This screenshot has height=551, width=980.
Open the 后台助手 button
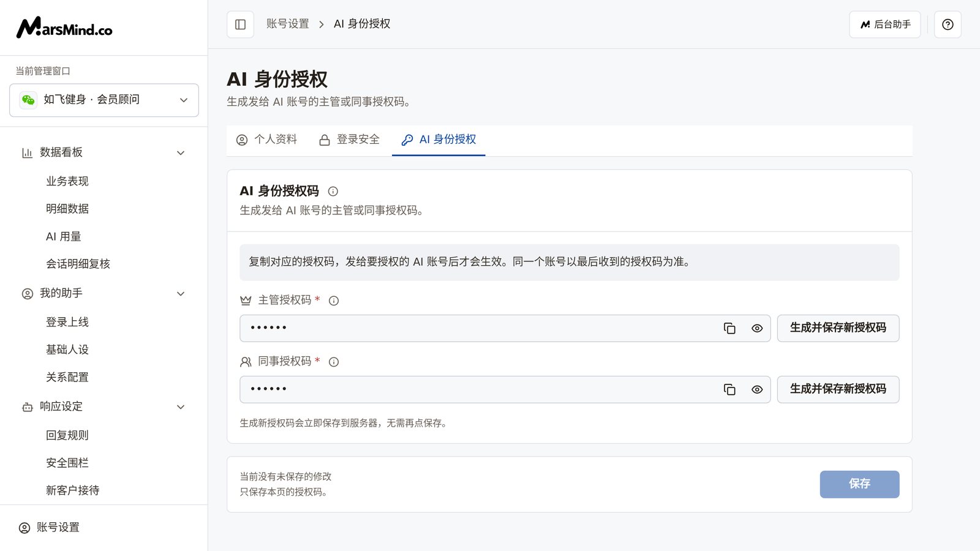coord(884,24)
